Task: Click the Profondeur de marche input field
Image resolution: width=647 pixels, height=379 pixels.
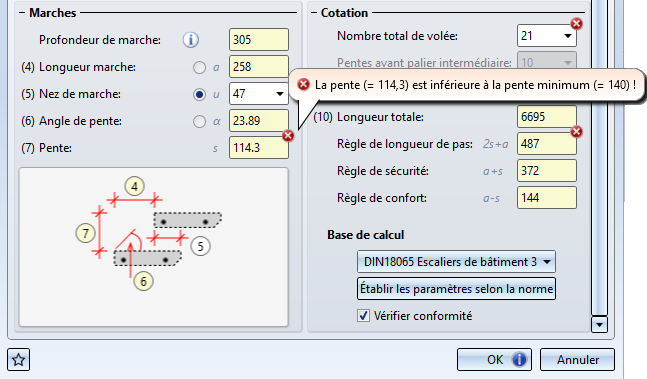Action: [x=259, y=40]
